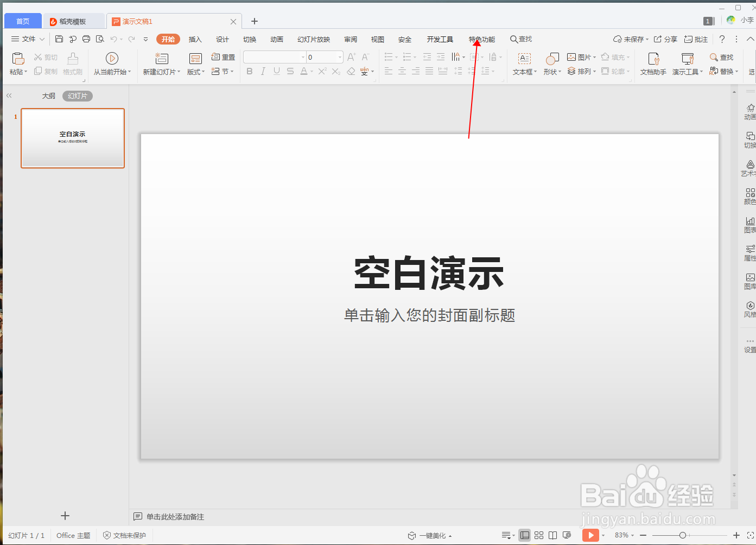Select slide 1 thumbnail in the slide panel

tap(73, 138)
